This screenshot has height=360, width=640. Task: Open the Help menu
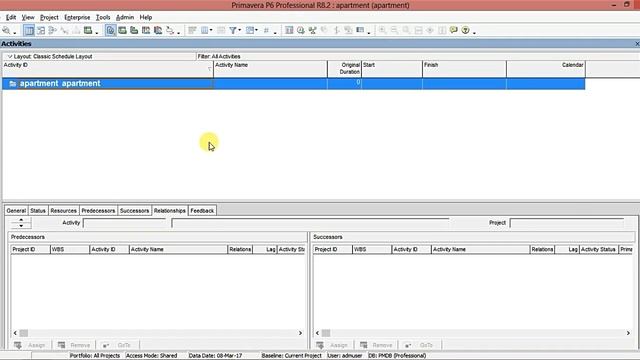tap(146, 17)
